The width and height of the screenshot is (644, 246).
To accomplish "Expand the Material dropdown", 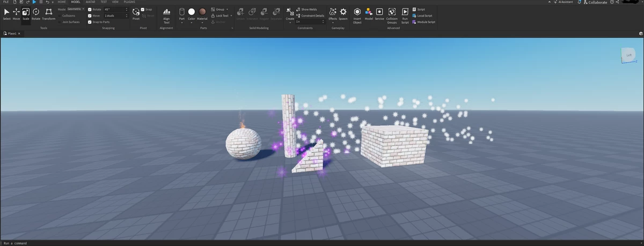I will pyautogui.click(x=202, y=22).
